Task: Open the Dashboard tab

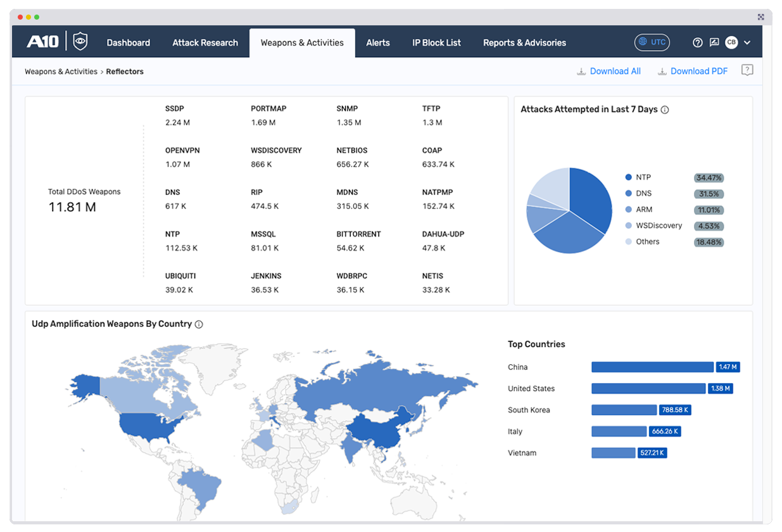Action: (129, 42)
